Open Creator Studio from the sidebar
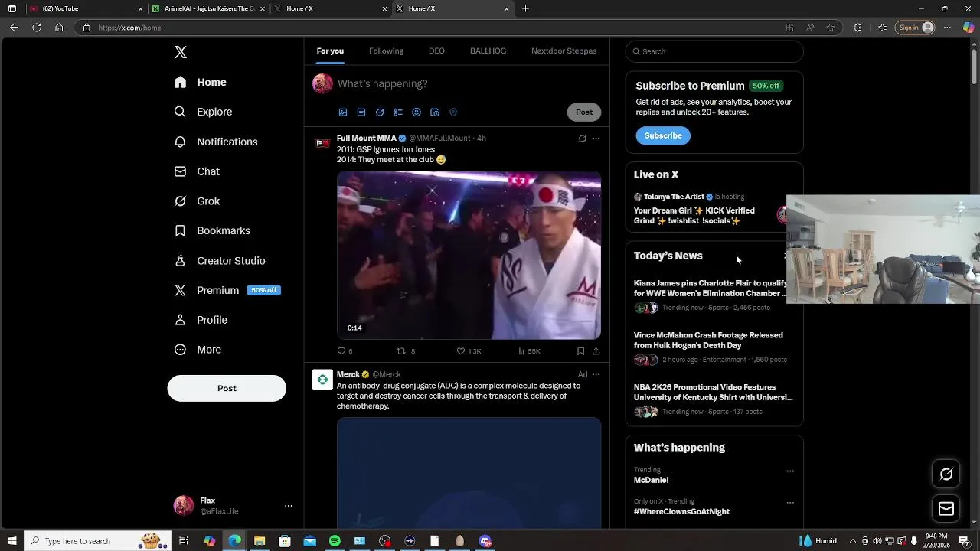Viewport: 980px width, 551px height. pos(220,261)
